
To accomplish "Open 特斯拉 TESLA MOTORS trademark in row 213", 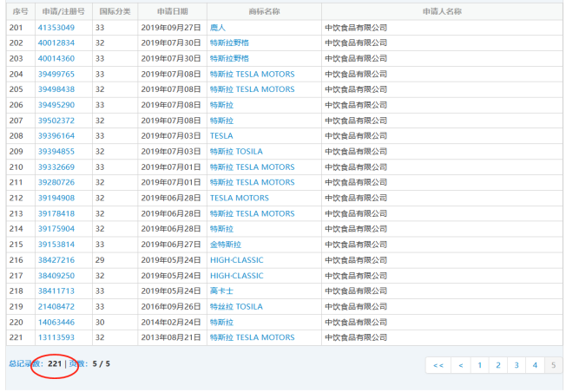I will point(253,213).
